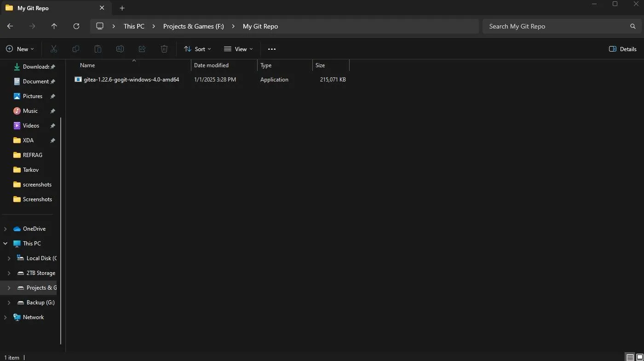Select gitea-1.22.6-gogit-windows-4.0-amd64 file
The image size is (644, 361).
point(131,80)
